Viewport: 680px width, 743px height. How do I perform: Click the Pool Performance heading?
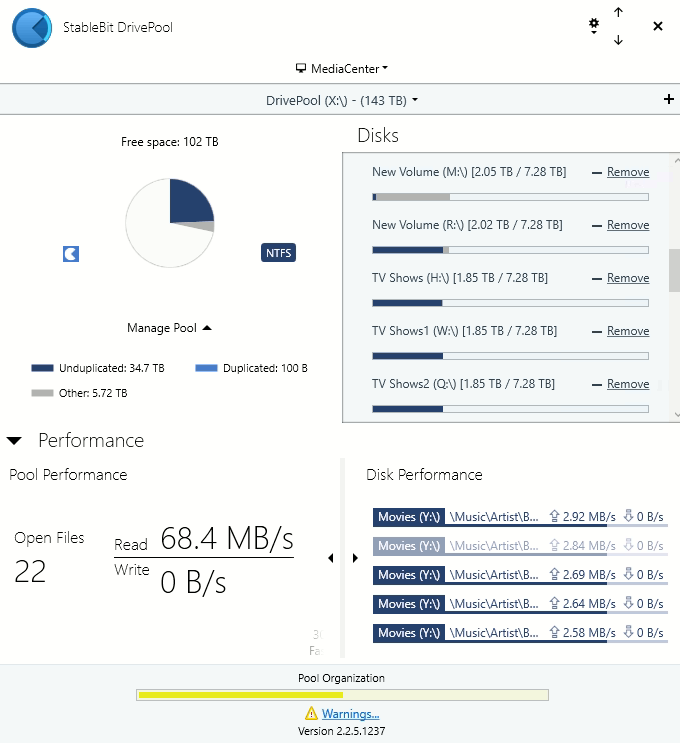[68, 475]
